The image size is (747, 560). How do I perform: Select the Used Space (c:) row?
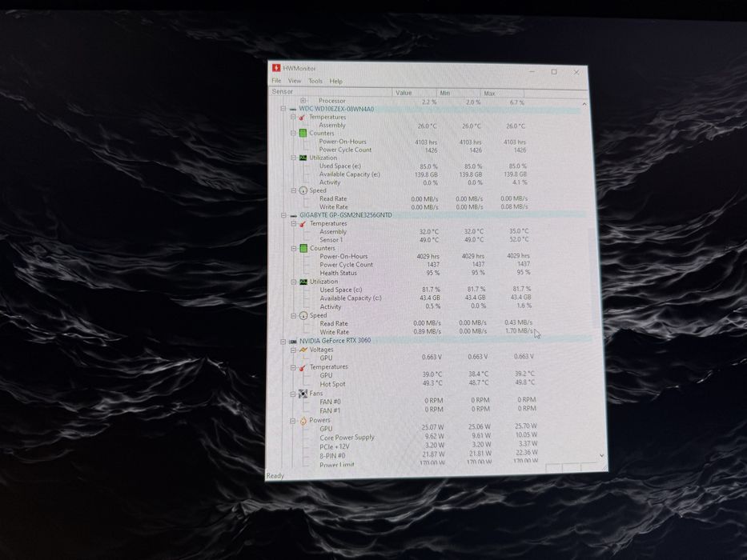(425, 290)
